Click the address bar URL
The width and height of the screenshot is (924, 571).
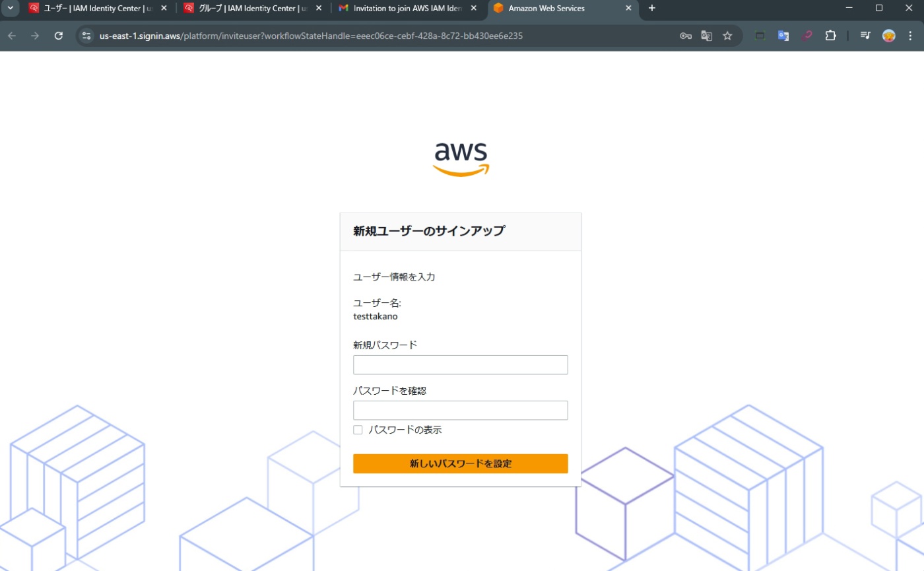tap(311, 36)
